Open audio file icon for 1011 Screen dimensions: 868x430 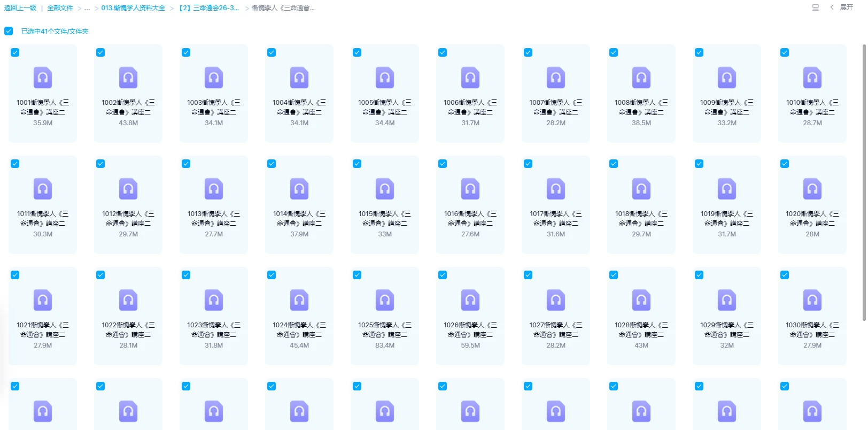[x=43, y=189]
